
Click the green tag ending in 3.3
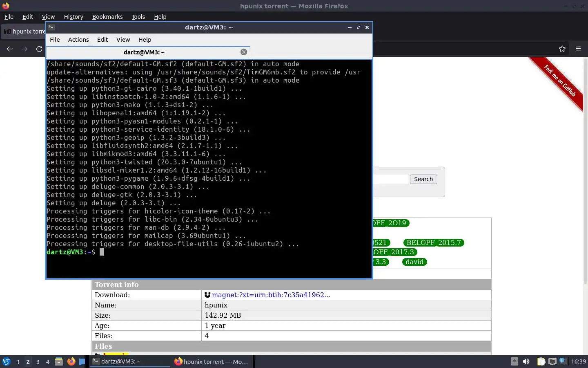(x=381, y=262)
